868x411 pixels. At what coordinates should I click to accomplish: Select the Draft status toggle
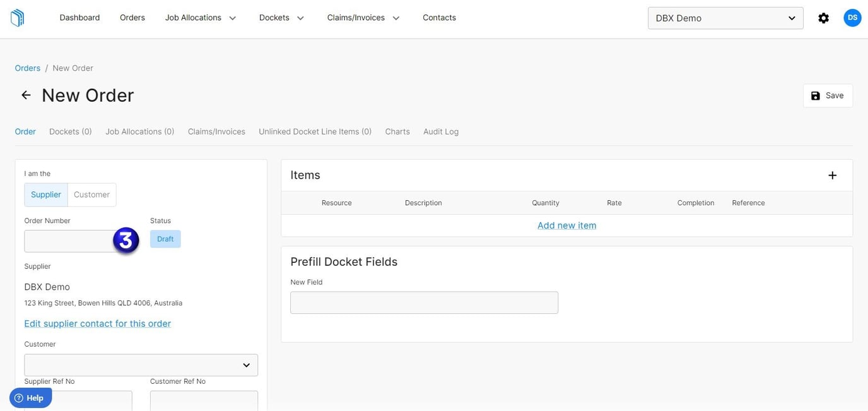tap(165, 239)
